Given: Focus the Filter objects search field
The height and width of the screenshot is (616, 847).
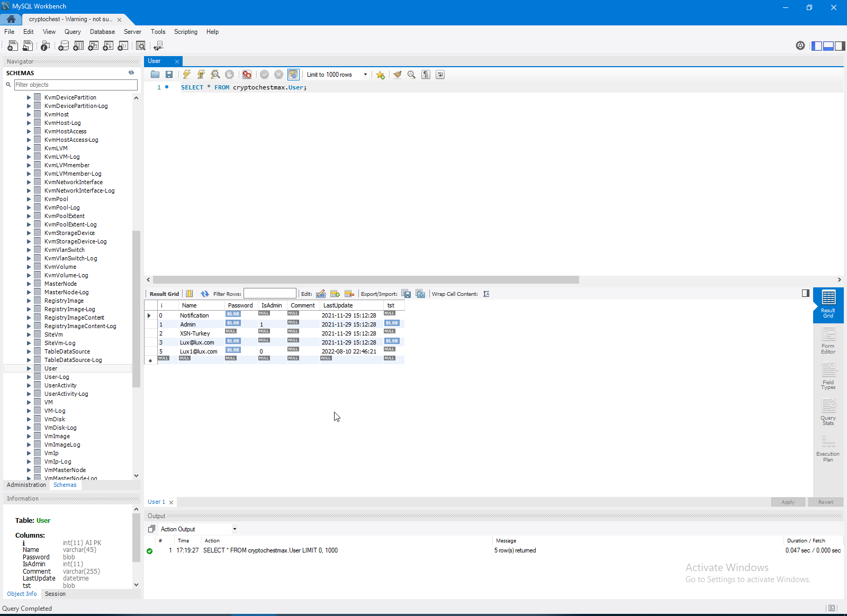Looking at the screenshot, I should tap(76, 85).
